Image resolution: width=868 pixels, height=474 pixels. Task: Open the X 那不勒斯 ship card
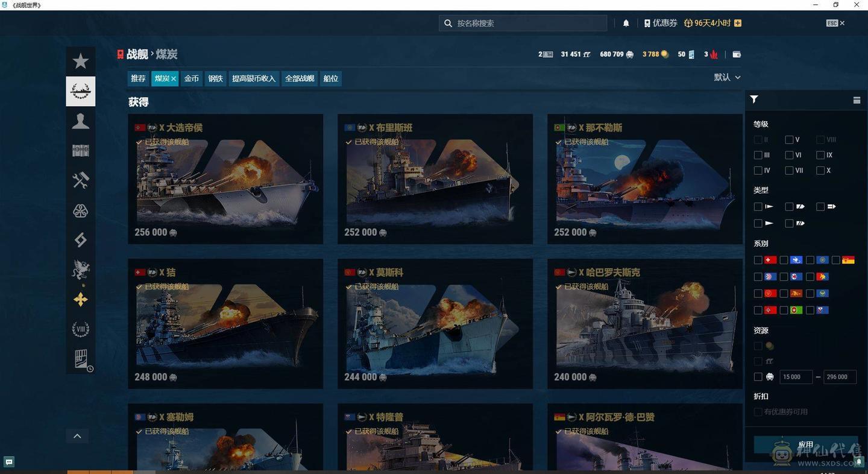coord(644,179)
